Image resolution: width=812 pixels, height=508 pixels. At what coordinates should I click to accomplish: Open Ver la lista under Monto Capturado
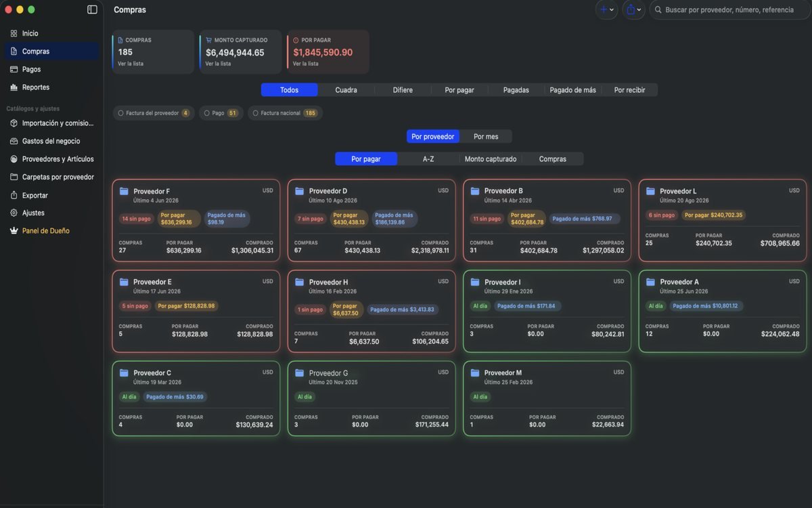(x=218, y=64)
